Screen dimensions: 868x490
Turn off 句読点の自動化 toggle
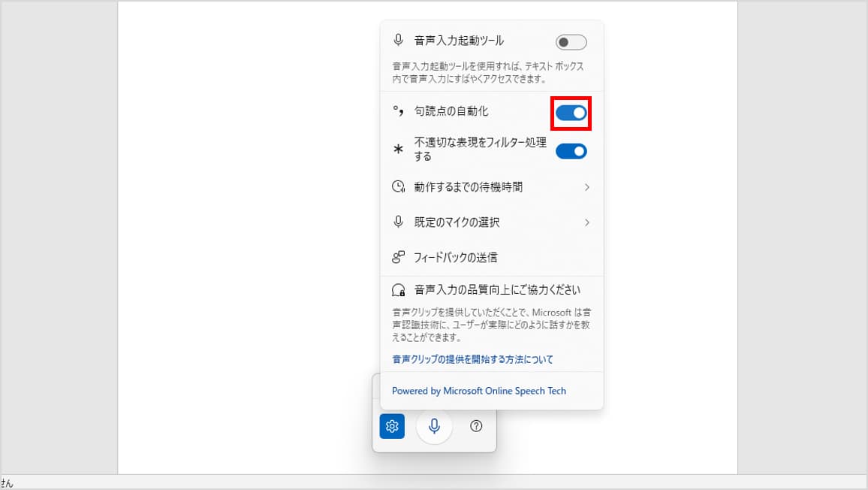571,113
